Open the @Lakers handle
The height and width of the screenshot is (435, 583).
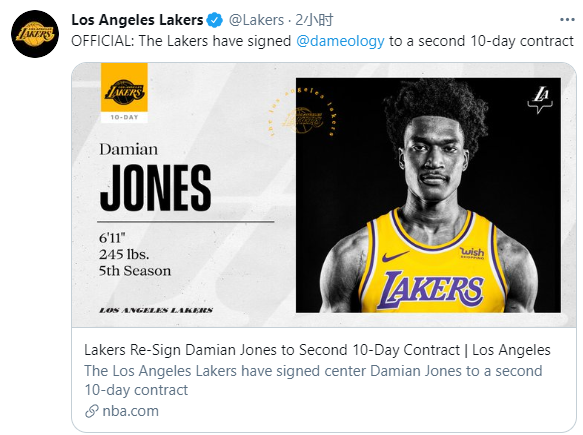pos(256,20)
